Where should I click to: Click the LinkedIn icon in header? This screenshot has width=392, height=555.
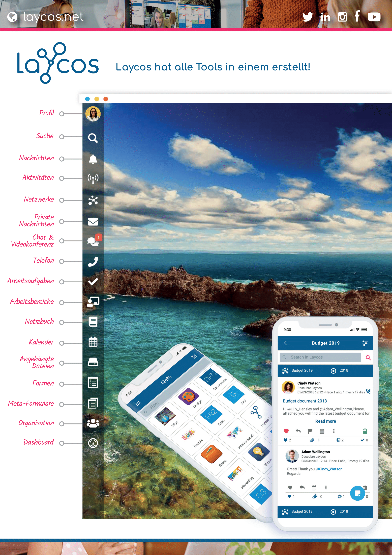pos(325,17)
